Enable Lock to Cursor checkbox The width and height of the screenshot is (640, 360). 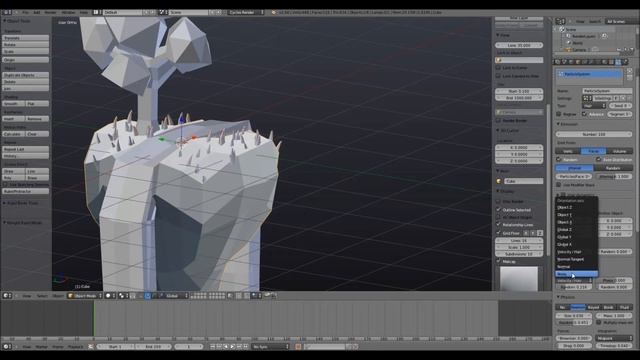(x=498, y=68)
